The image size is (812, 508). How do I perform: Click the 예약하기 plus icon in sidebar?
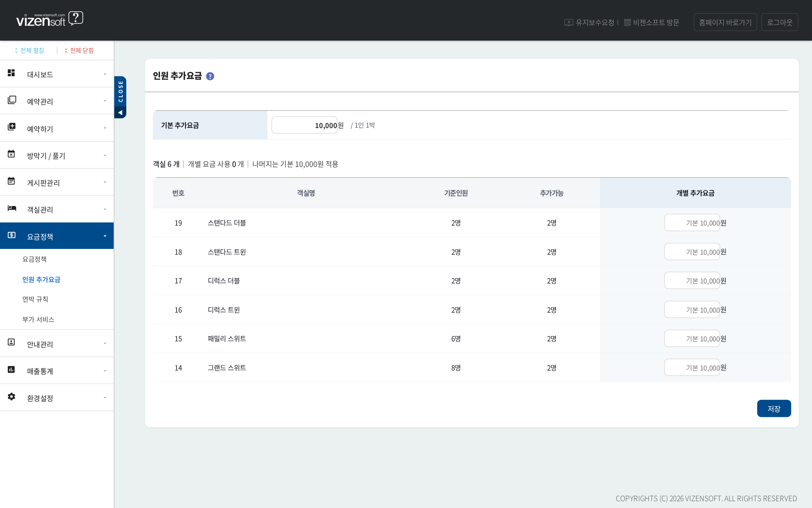(12, 127)
